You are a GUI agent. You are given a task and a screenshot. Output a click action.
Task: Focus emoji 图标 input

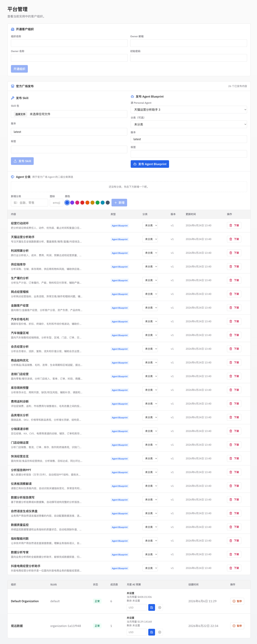point(57,203)
